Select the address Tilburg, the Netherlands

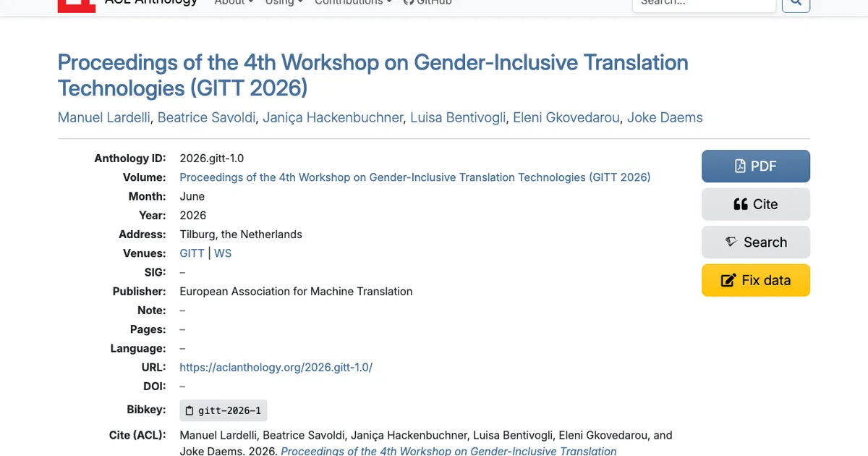[x=241, y=235]
